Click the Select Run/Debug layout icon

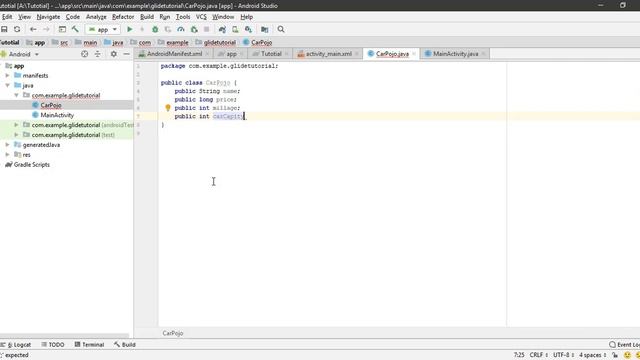62,29
